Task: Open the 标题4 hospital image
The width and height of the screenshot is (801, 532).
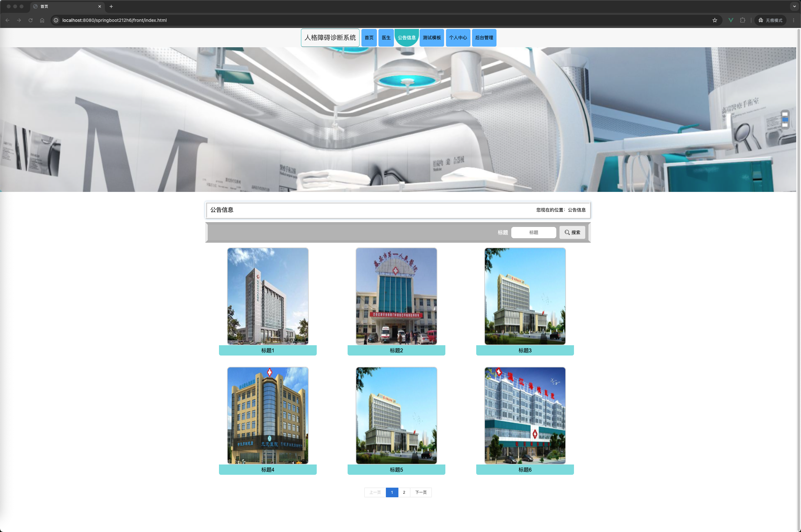Action: pos(268,415)
